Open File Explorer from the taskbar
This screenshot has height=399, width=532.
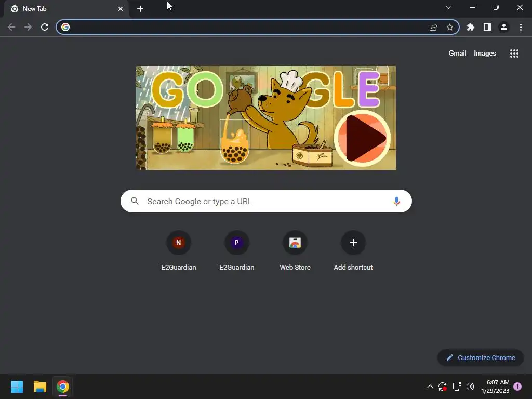point(39,387)
